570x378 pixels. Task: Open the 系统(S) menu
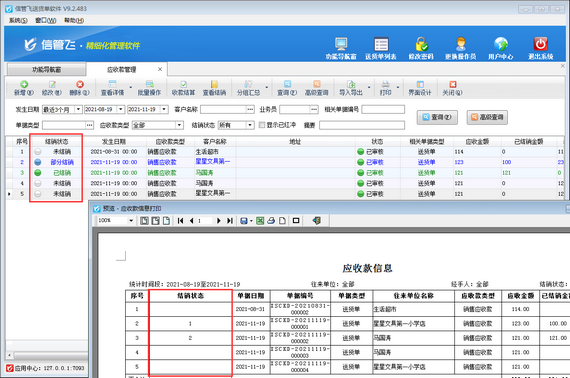coord(18,20)
